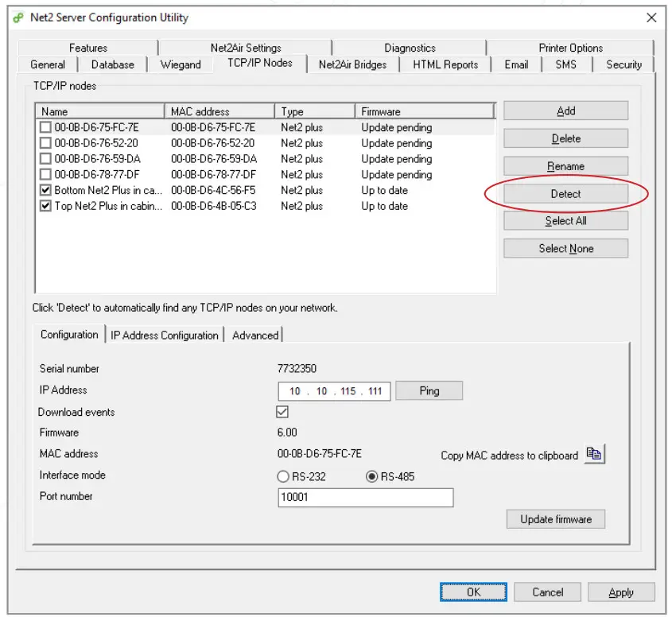Click the Detect button
672x617 pixels.
click(x=565, y=194)
